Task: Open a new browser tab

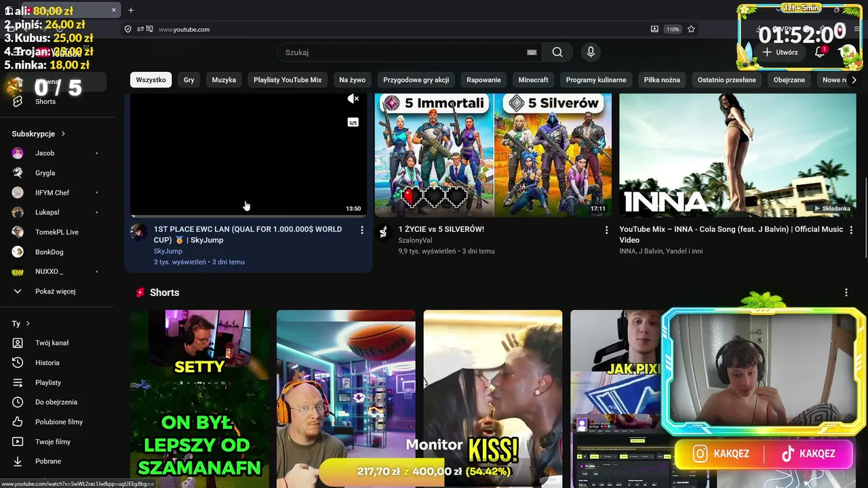Action: 131,10
